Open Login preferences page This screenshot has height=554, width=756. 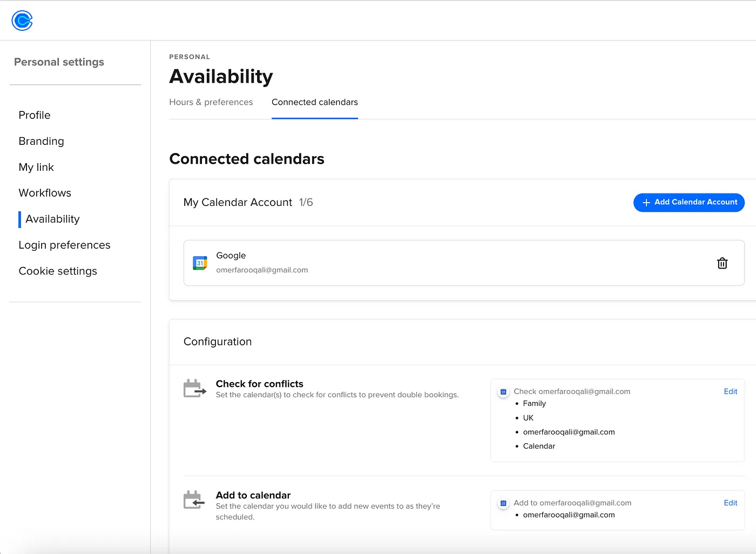point(64,245)
